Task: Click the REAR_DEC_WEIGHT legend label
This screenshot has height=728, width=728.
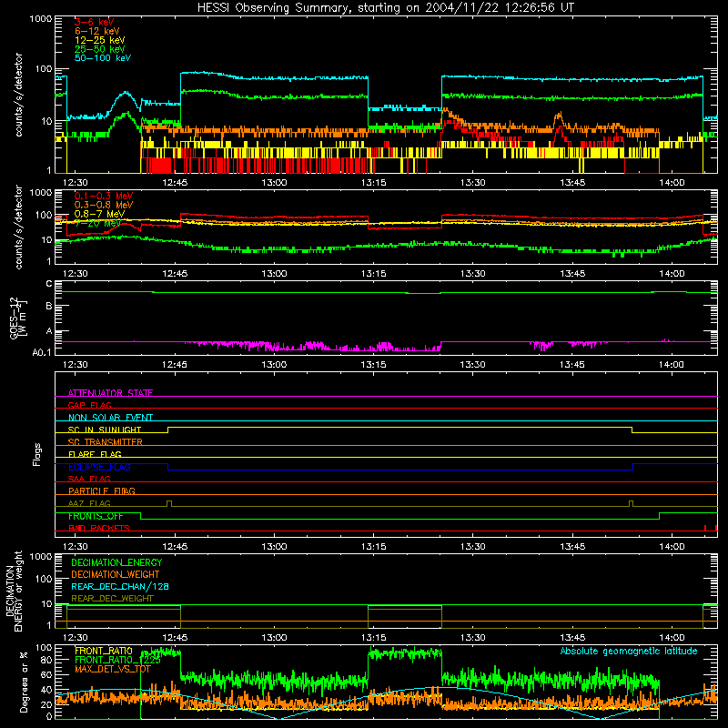Action: pyautogui.click(x=112, y=599)
